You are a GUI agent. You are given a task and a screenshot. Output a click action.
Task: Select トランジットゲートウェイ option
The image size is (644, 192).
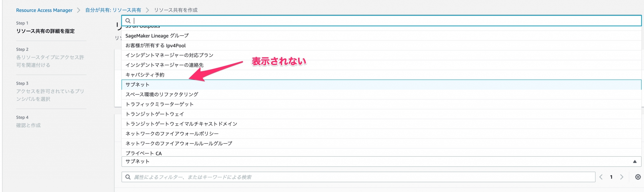[381, 114]
